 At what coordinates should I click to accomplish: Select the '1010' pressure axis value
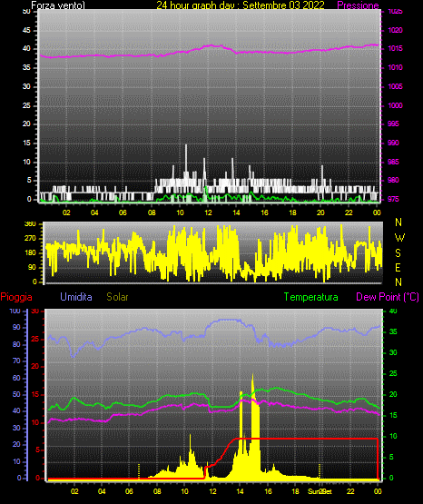click(x=395, y=67)
